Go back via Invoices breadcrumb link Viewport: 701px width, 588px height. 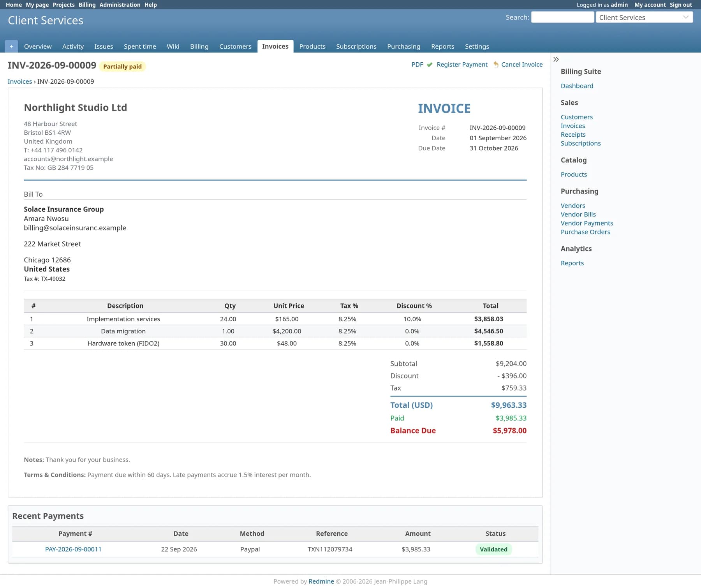pos(20,81)
